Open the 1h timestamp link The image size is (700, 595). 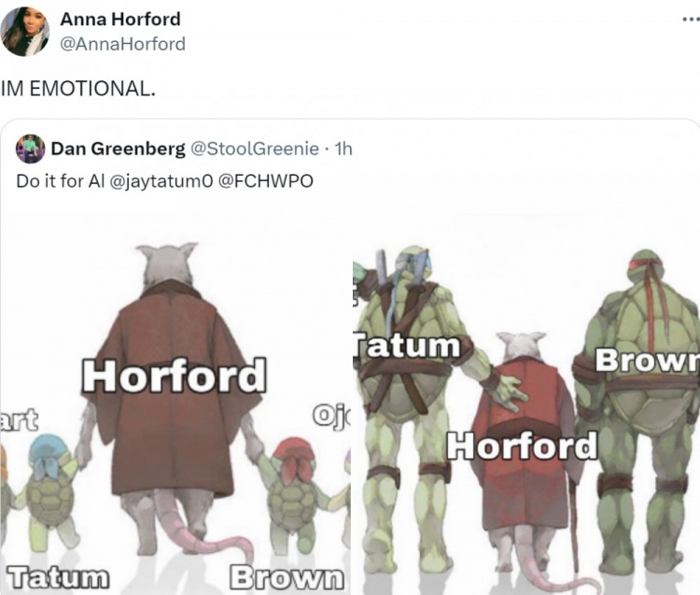[x=343, y=149]
